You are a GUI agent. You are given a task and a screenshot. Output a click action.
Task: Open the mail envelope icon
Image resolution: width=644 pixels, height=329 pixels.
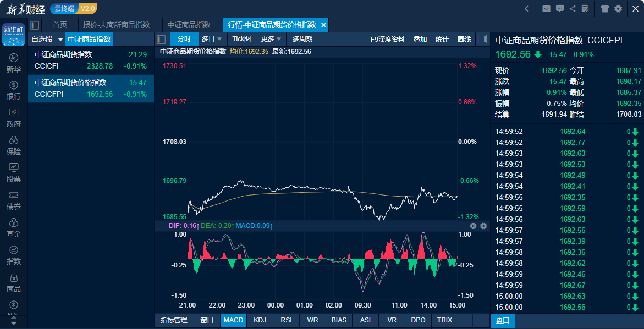click(546, 9)
